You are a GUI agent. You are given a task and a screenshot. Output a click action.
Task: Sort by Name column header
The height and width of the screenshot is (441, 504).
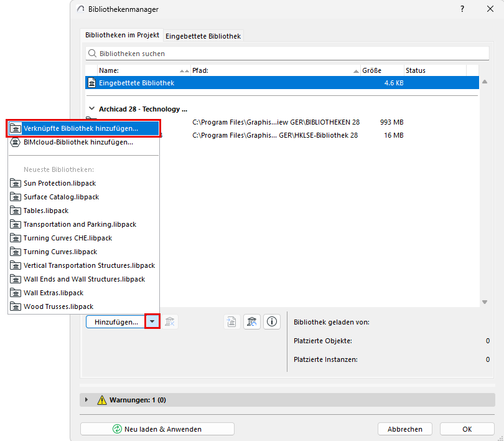(x=144, y=70)
